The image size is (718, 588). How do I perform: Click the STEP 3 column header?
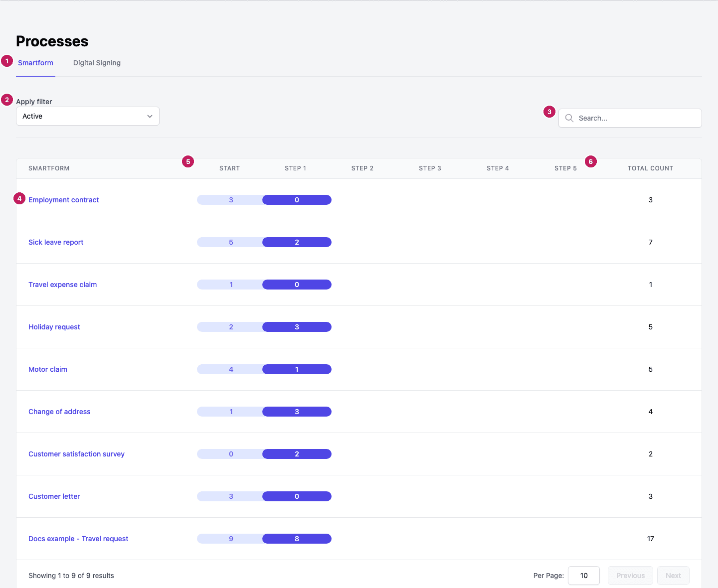(430, 168)
